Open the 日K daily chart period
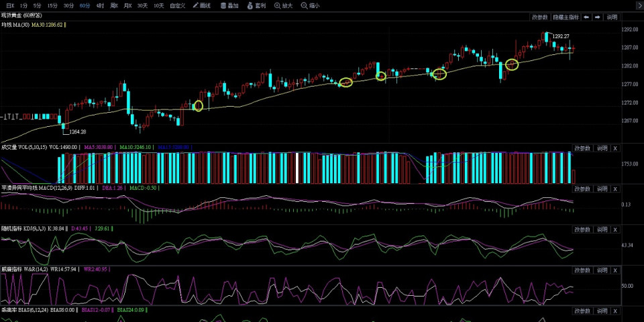Screen dimensions: 644x322 point(11,5)
